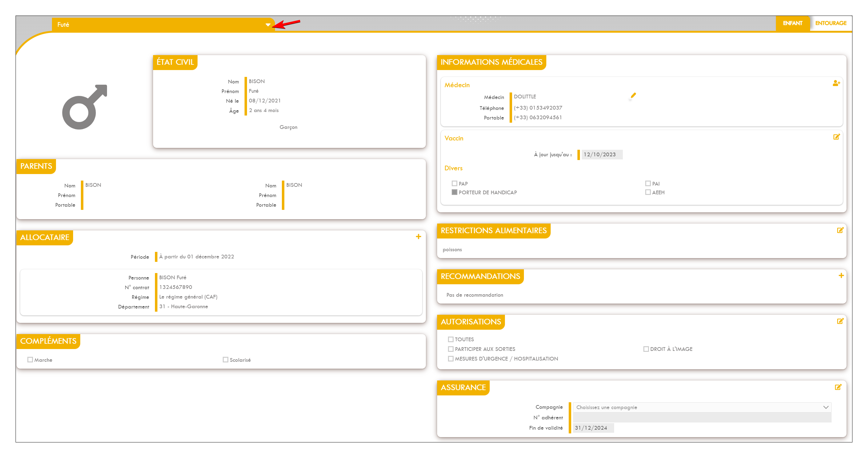Add an allocataire with the plus icon
The width and height of the screenshot is (868, 458).
click(x=418, y=237)
